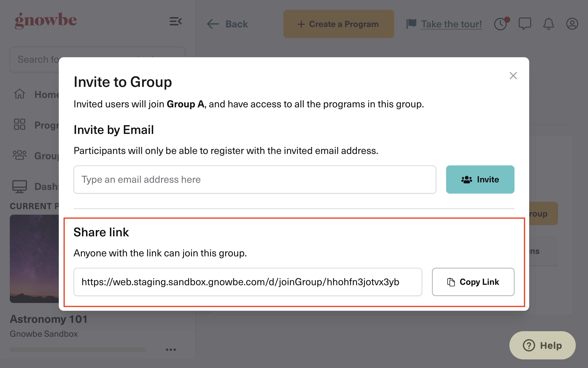Open the Dashboard monitor icon in sidebar
Screen dimensions: 588x368
[x=19, y=186]
